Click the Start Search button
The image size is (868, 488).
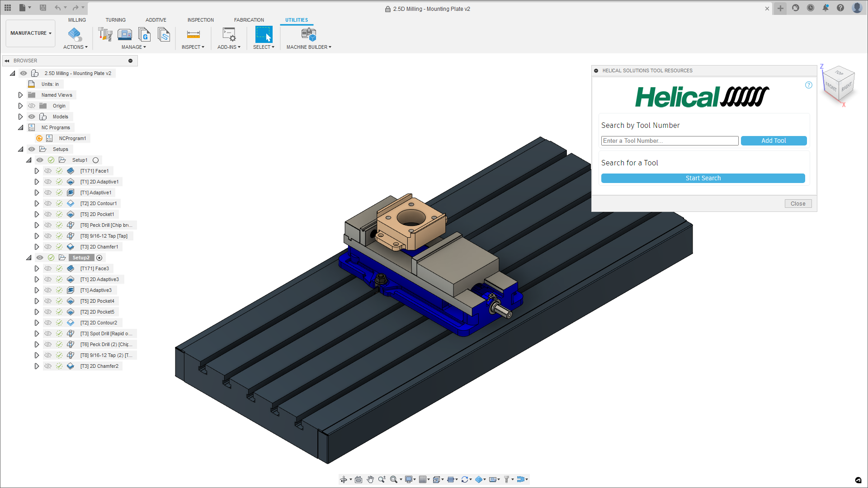(x=703, y=178)
